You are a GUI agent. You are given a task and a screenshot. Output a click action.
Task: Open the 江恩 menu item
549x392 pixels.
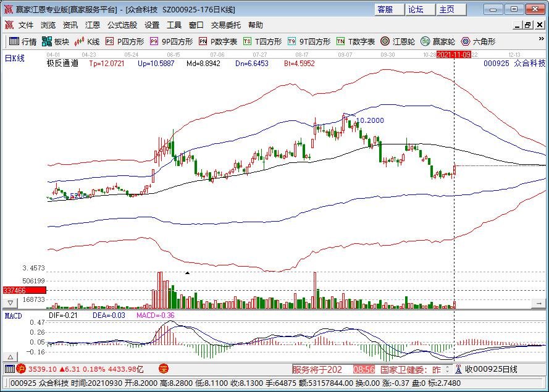pos(92,25)
